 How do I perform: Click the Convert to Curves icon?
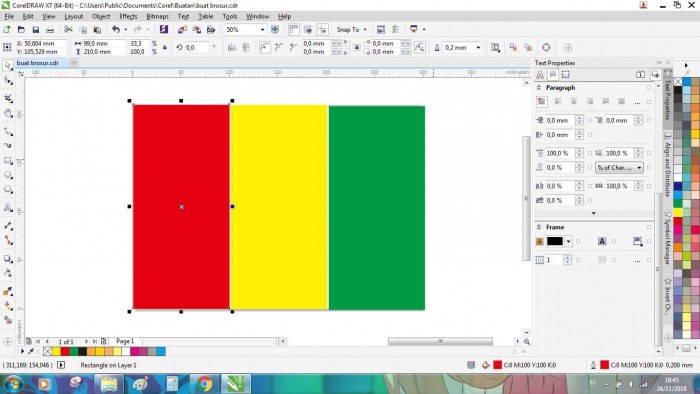[x=546, y=47]
